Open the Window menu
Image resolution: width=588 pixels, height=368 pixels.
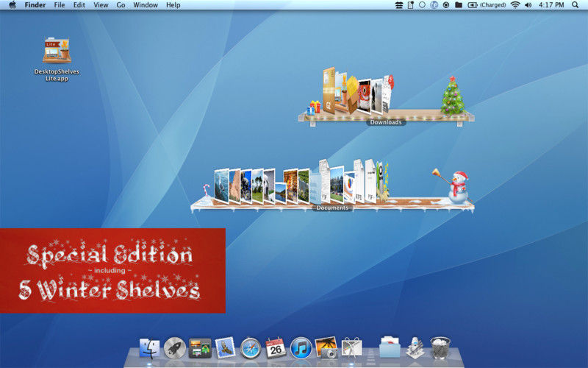click(146, 5)
